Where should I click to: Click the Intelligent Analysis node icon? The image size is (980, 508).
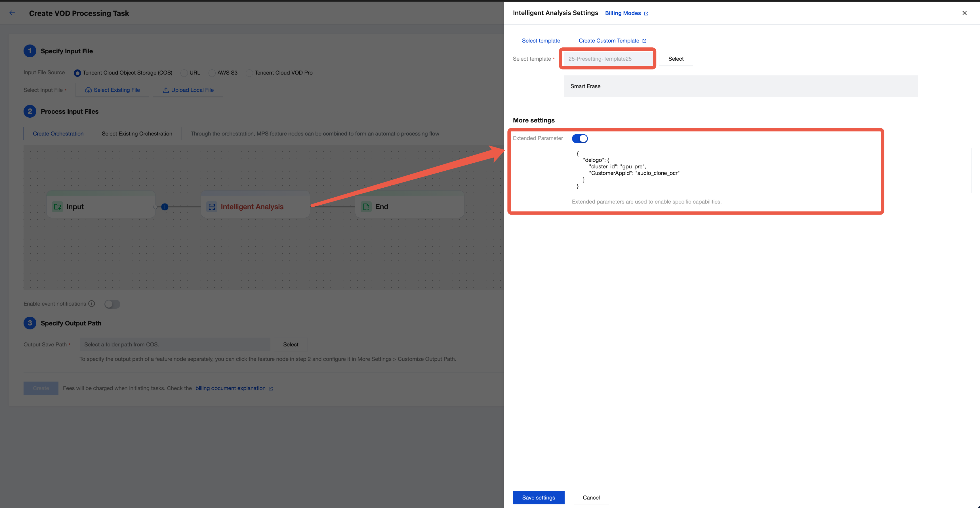coord(212,207)
